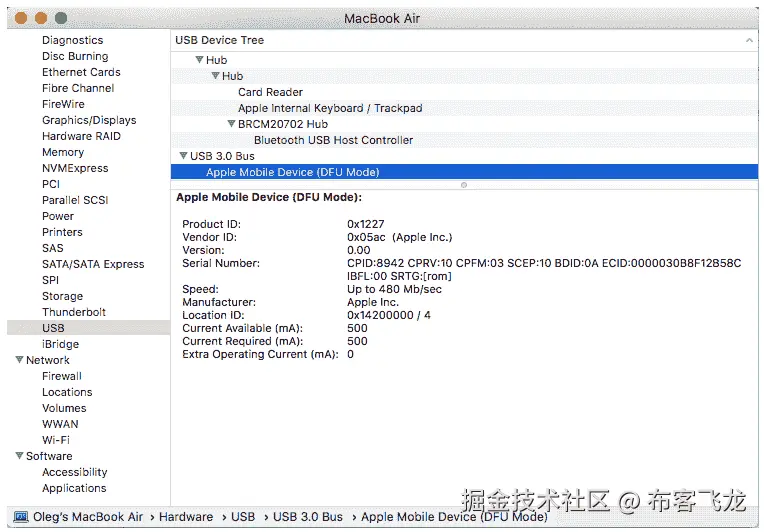The width and height of the screenshot is (764, 532).
Task: Open PCI in the sidebar
Action: click(51, 184)
